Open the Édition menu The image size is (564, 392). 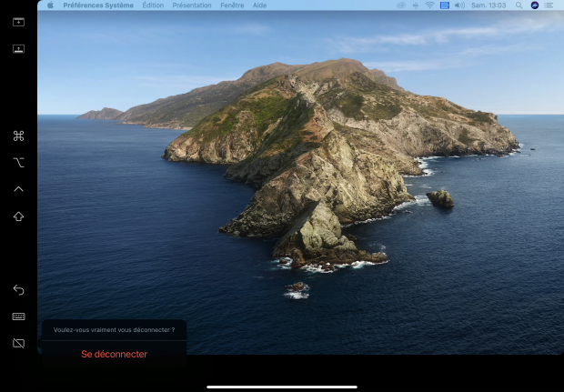153,5
